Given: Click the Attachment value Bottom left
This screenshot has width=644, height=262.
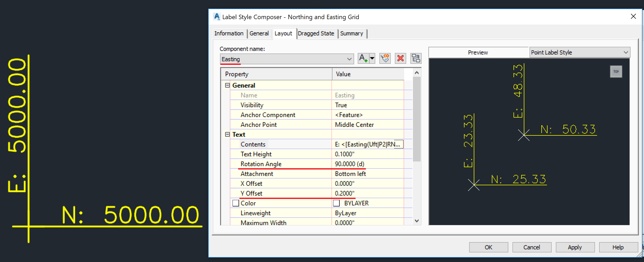Looking at the screenshot, I should click(x=350, y=174).
